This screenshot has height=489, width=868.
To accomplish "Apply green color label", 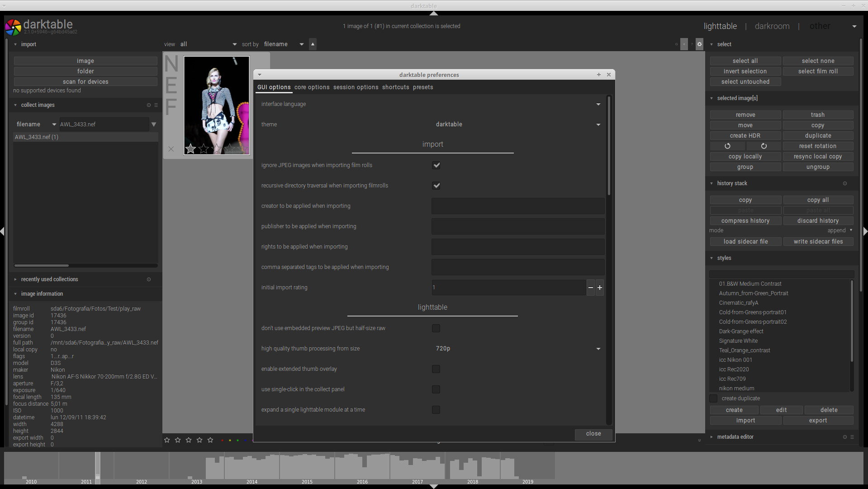I will tap(237, 440).
